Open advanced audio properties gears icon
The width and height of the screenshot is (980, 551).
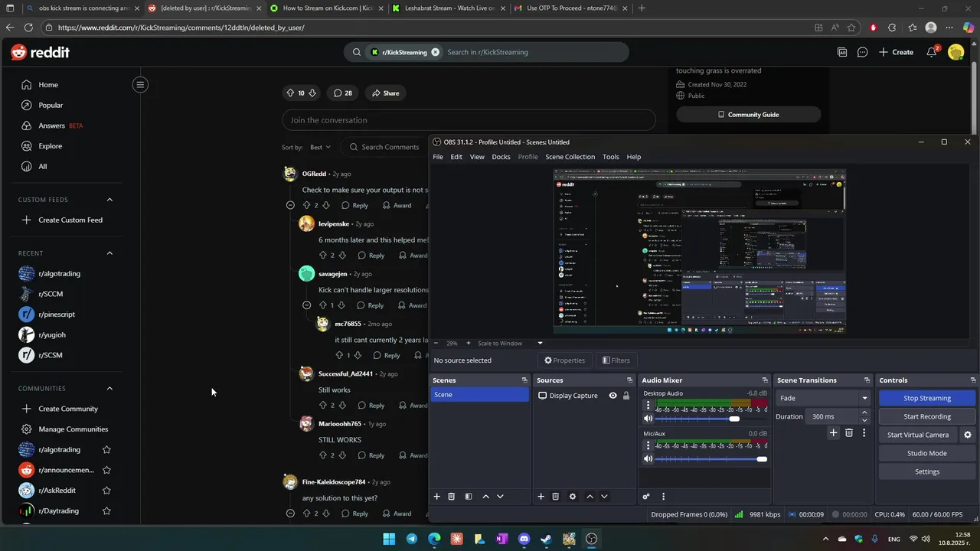[x=646, y=497]
